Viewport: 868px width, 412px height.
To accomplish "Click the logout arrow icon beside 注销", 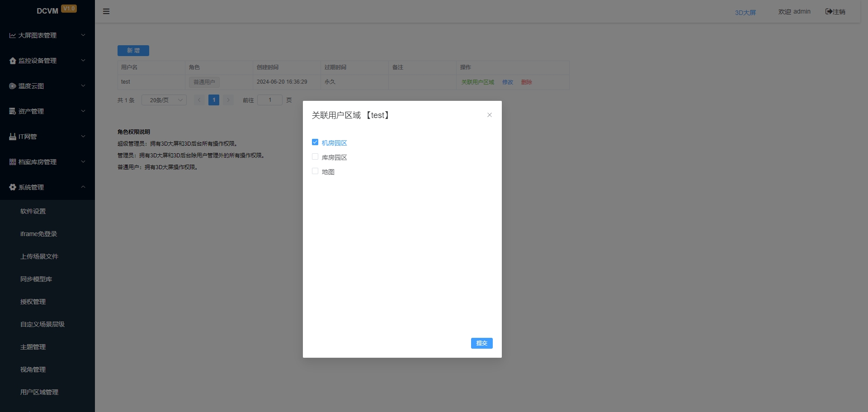I will pyautogui.click(x=829, y=12).
